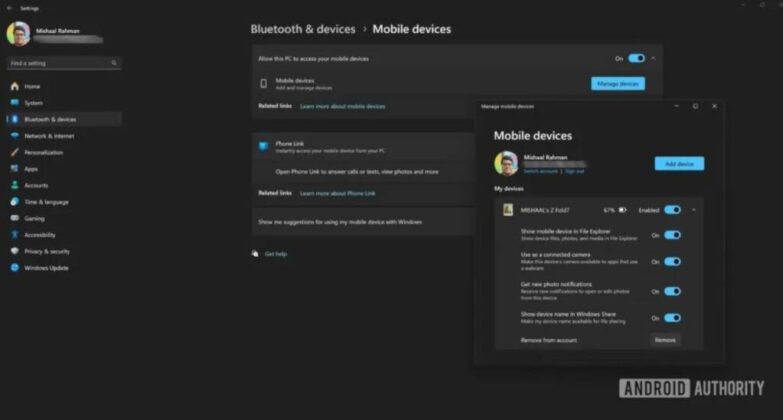Minimize the Manage mobile devices window
This screenshot has height=420, width=783.
coord(677,106)
